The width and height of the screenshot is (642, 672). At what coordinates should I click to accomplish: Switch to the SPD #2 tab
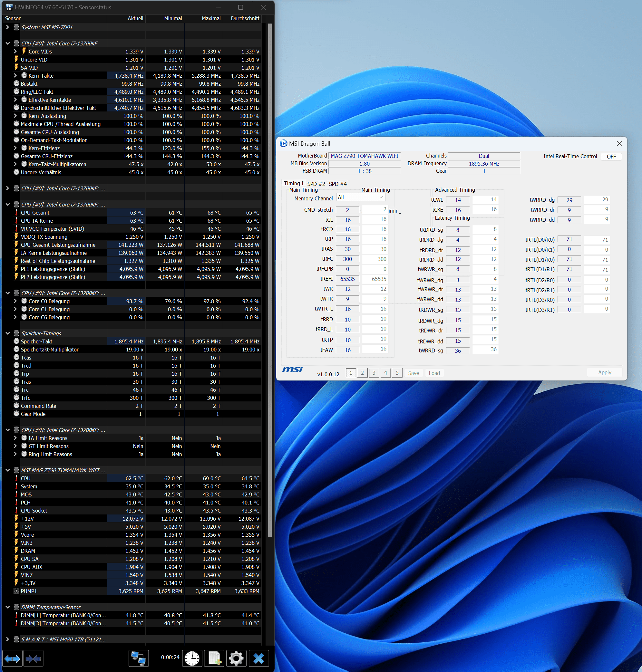pos(316,184)
